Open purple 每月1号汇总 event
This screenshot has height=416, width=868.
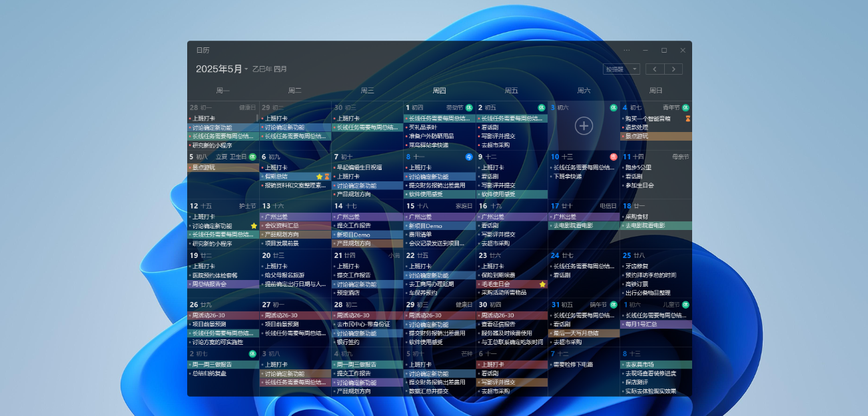click(x=656, y=325)
